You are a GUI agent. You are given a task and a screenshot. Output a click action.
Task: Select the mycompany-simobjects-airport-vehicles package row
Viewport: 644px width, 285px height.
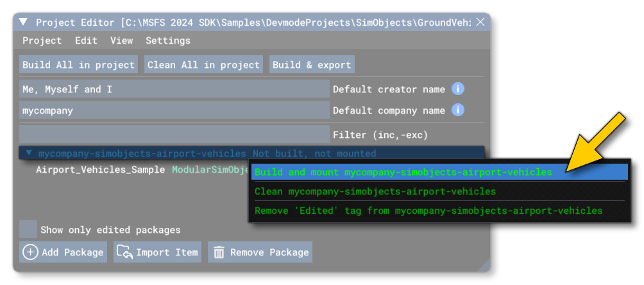pyautogui.click(x=252, y=153)
